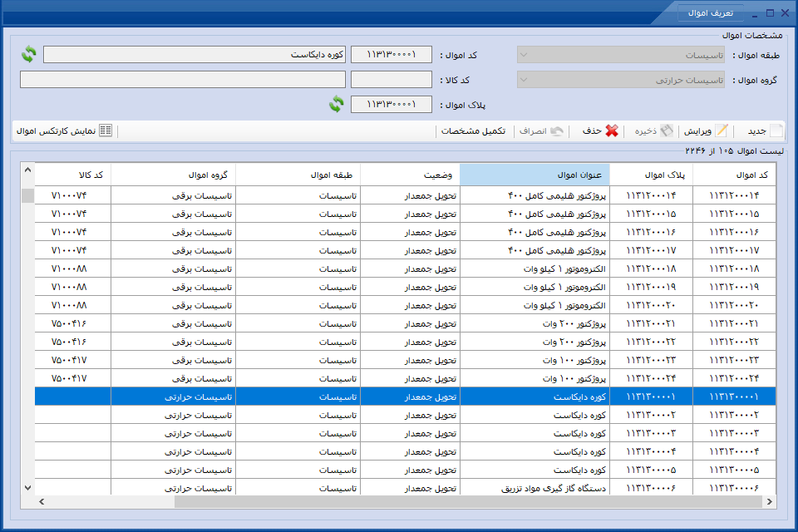Image resolution: width=798 pixels, height=532 pixels.
Task: Click the horizontal scrollbar thumb
Action: pos(468,501)
